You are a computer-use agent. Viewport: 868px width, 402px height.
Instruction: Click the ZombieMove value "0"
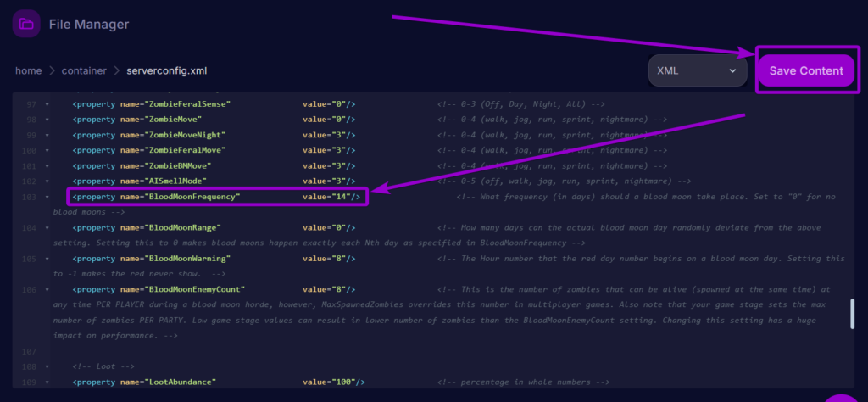[339, 120]
